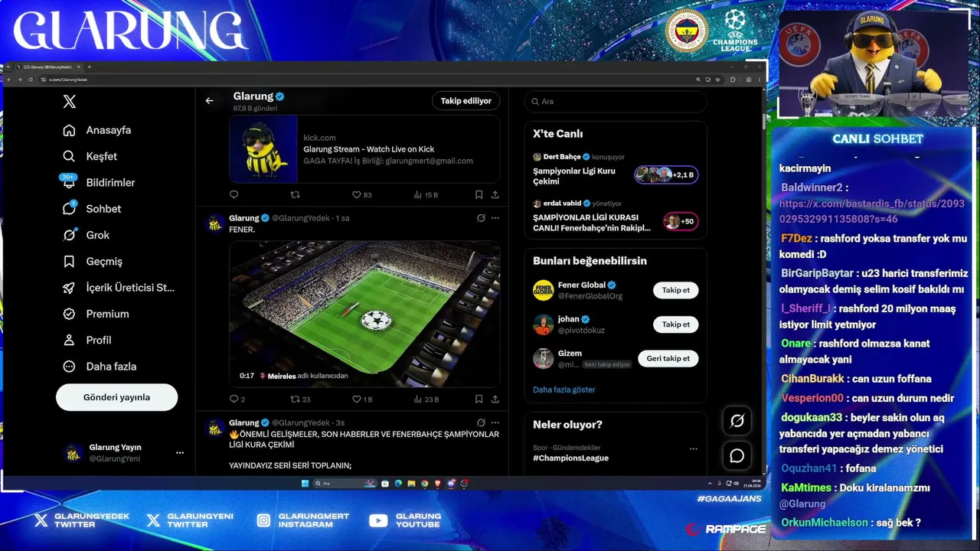Share the FENER. video post
Image resolution: width=980 pixels, height=551 pixels.
coord(495,399)
